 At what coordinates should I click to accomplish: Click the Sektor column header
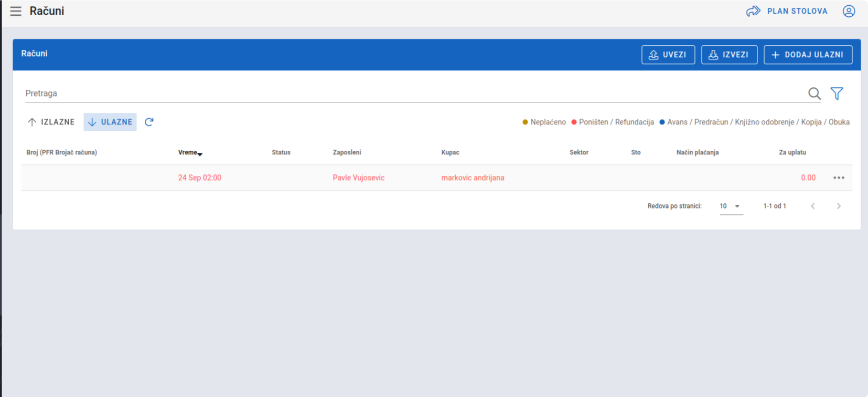coord(579,153)
